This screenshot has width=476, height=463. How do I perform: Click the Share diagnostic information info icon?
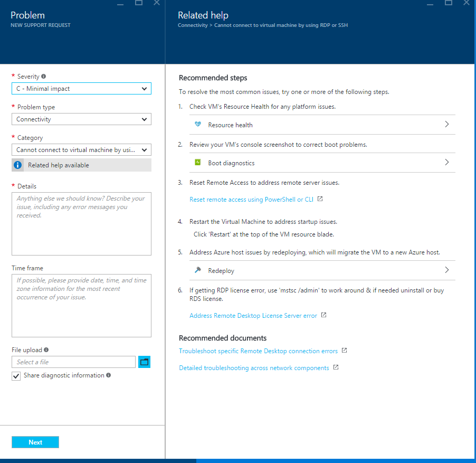pyautogui.click(x=109, y=375)
